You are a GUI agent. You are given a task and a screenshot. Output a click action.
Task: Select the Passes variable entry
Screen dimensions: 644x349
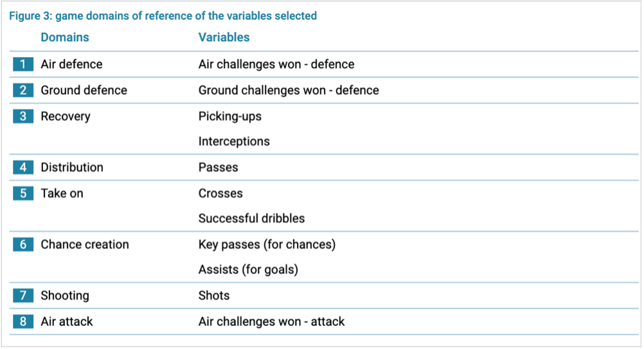(x=218, y=167)
